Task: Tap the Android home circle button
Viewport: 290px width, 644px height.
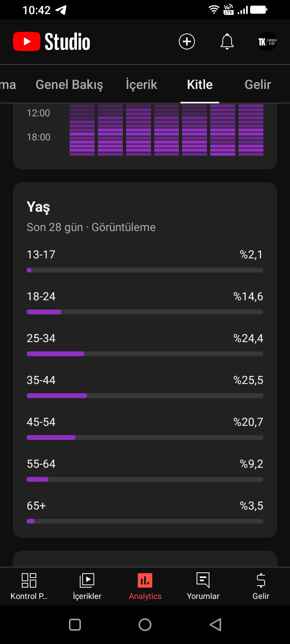Action: [x=145, y=625]
